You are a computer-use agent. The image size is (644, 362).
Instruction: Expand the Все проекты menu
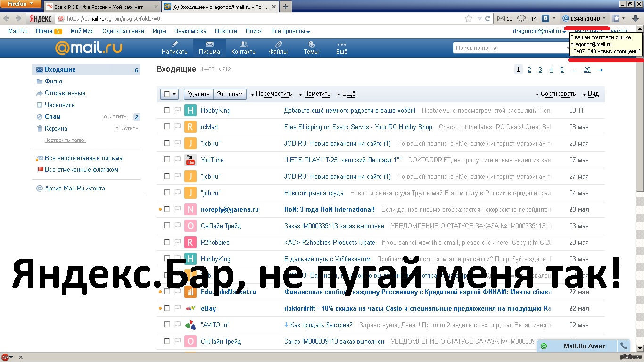[290, 31]
